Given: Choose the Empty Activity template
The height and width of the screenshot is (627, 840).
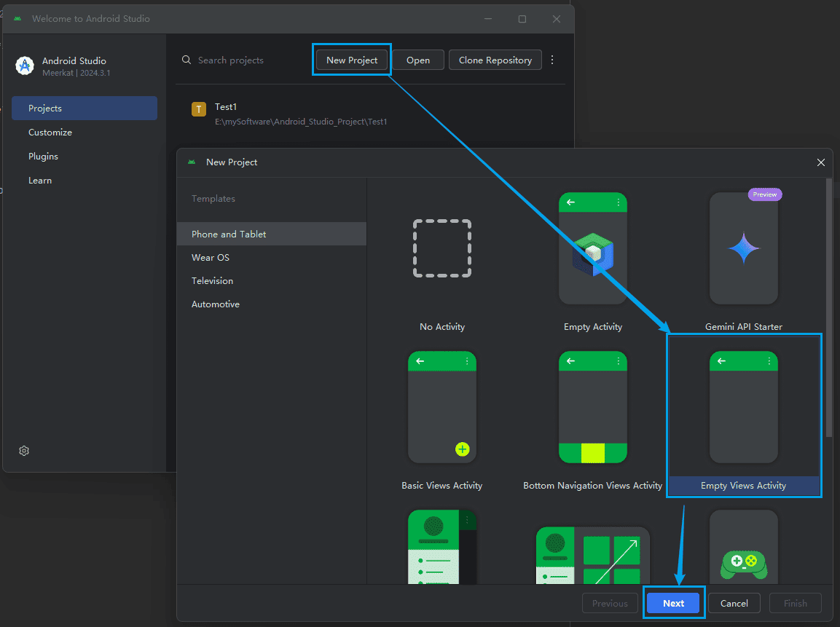Looking at the screenshot, I should pos(592,249).
